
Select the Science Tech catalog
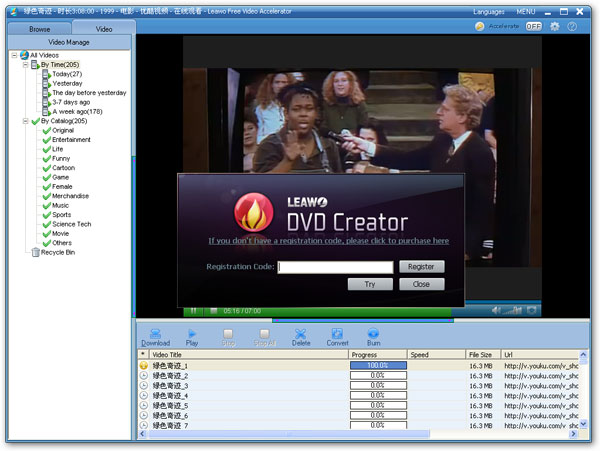[67, 224]
